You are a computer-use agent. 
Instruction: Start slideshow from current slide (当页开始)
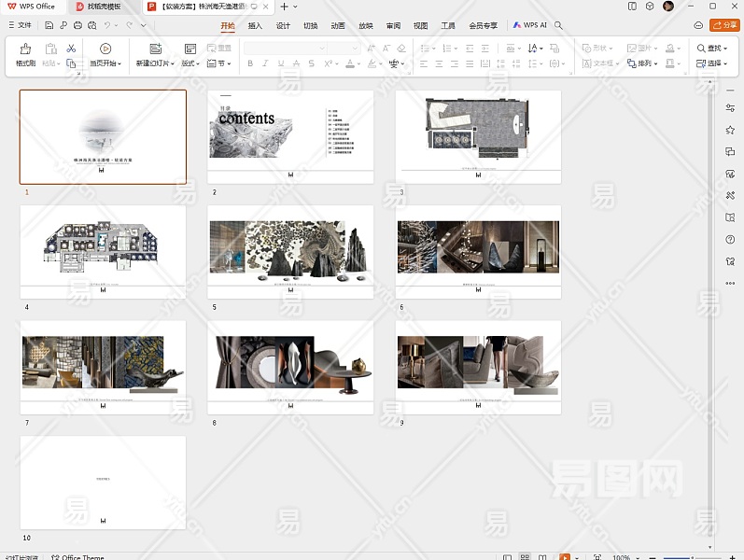(105, 49)
